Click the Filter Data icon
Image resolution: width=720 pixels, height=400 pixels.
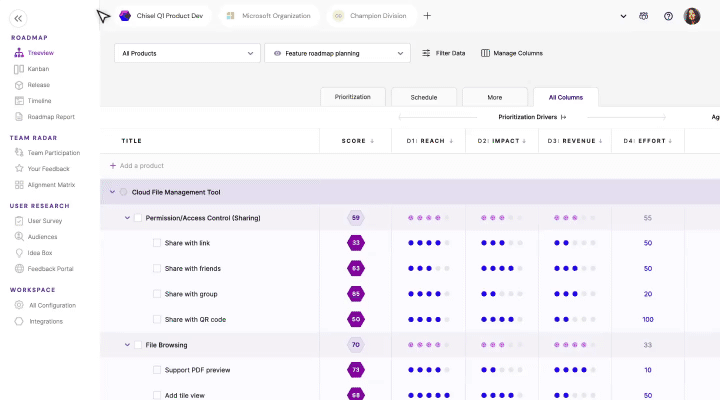[x=426, y=53]
